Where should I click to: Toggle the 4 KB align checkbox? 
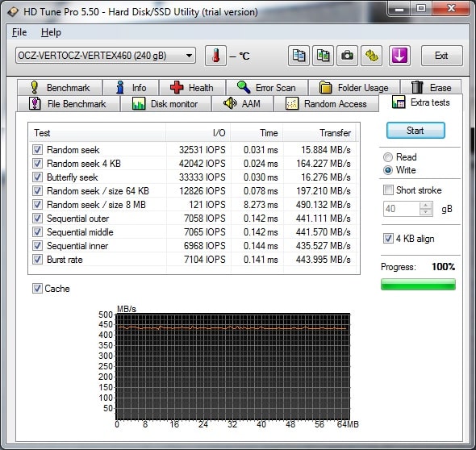coord(388,239)
